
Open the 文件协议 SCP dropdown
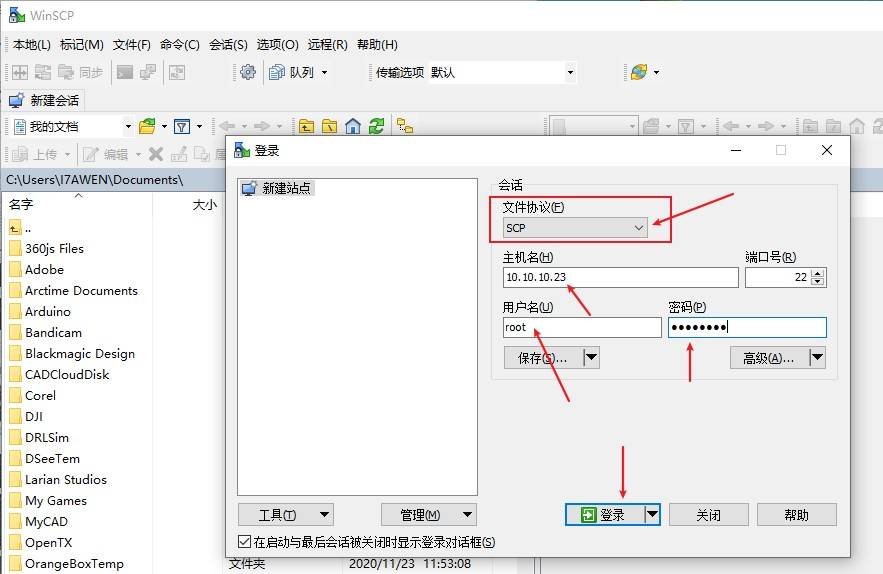[x=575, y=228]
